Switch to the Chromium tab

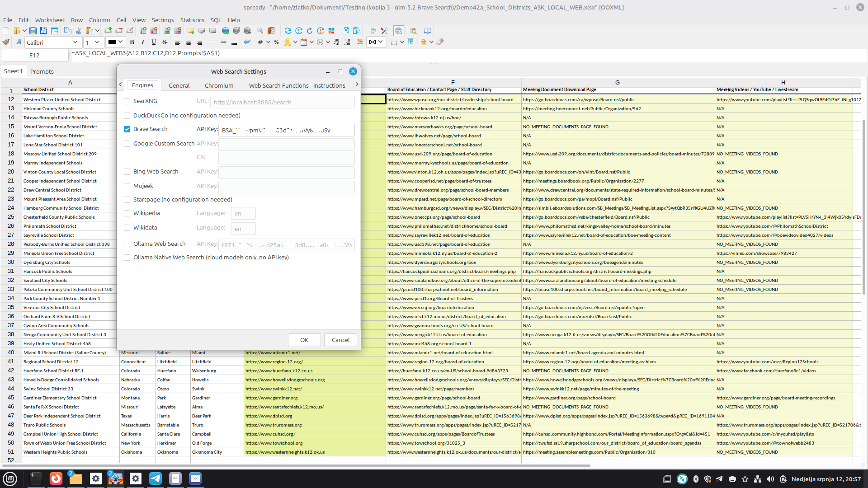(219, 85)
